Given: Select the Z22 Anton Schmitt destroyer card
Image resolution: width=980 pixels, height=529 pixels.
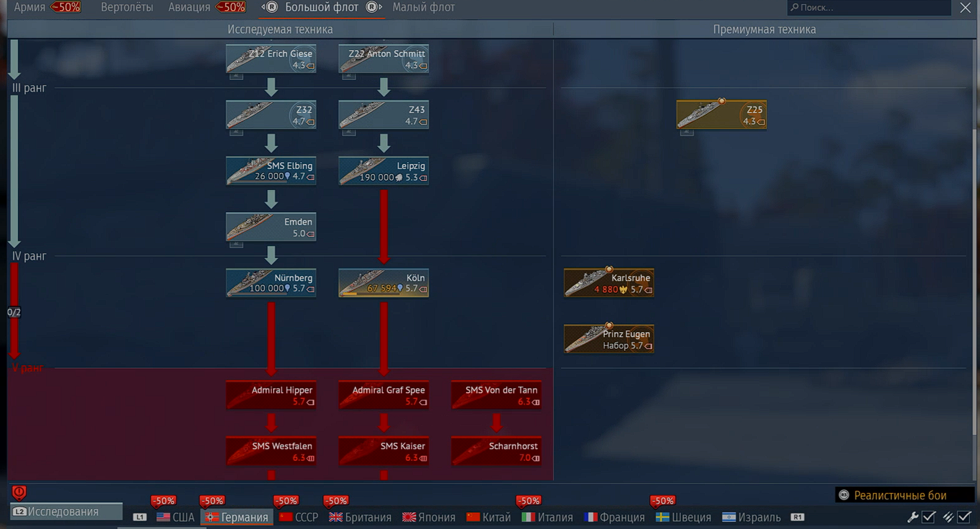Looking at the screenshot, I should point(384,59).
